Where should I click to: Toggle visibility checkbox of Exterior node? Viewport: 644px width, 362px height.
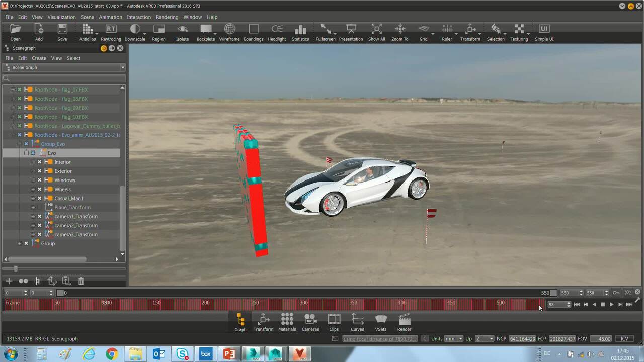[40, 171]
